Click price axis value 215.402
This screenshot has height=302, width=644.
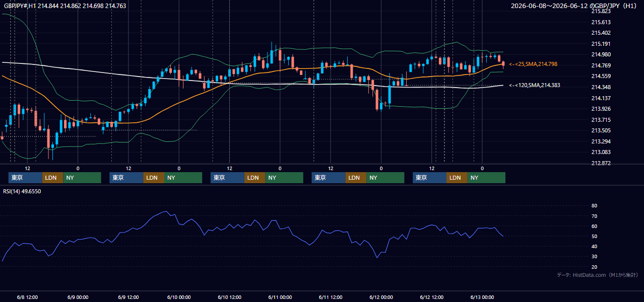(601, 33)
